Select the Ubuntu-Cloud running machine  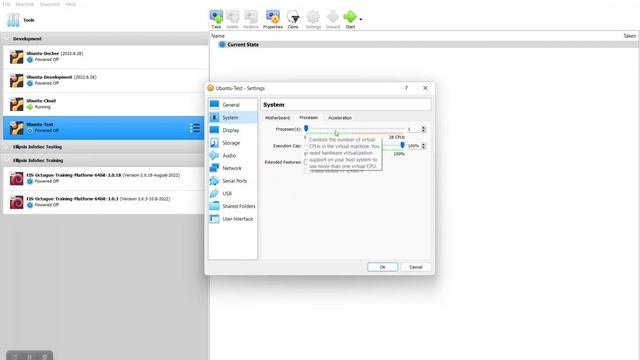[105, 104]
